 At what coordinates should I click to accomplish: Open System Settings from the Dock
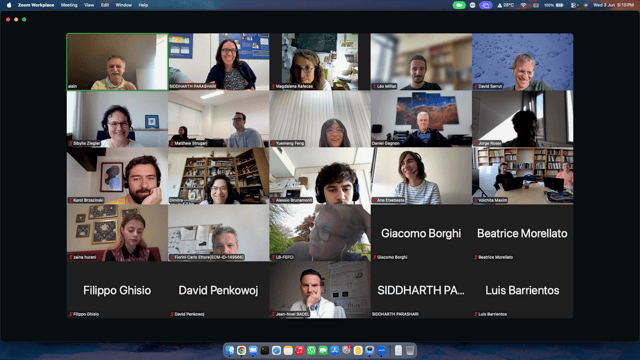(347, 350)
